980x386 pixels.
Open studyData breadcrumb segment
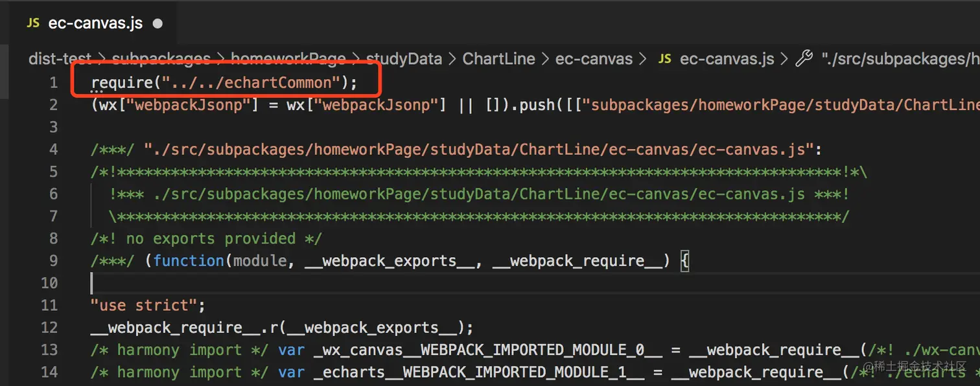click(x=404, y=59)
